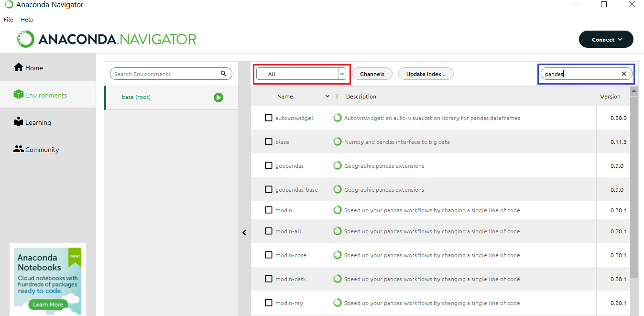
Task: Click geopandas-base version 0.9.0
Action: (x=617, y=190)
